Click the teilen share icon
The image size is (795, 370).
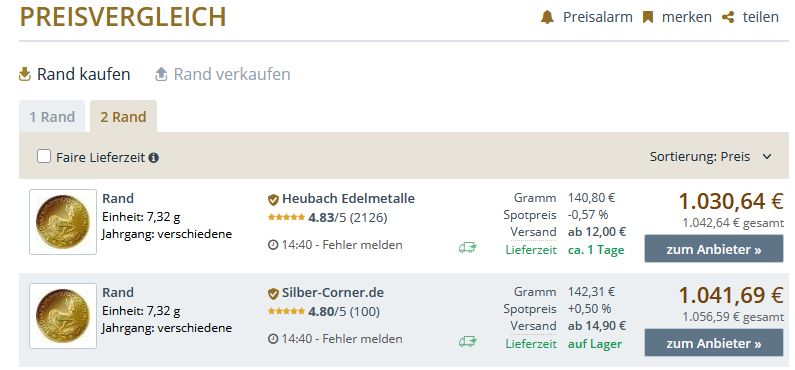[x=728, y=17]
